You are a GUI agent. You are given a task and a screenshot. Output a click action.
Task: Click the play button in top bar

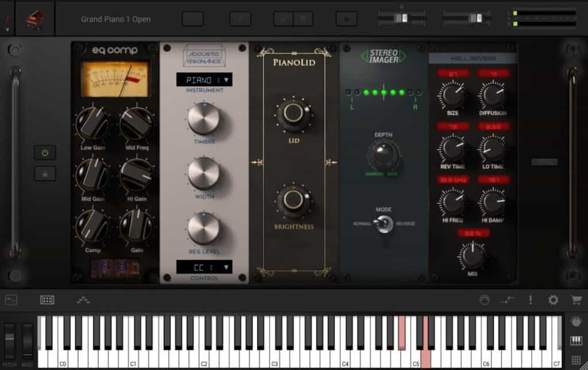[346, 19]
